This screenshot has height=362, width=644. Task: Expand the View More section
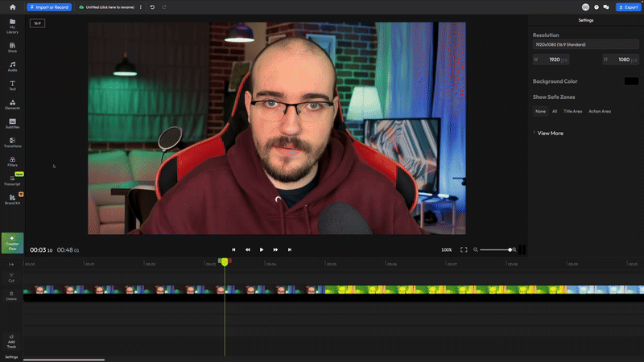550,133
